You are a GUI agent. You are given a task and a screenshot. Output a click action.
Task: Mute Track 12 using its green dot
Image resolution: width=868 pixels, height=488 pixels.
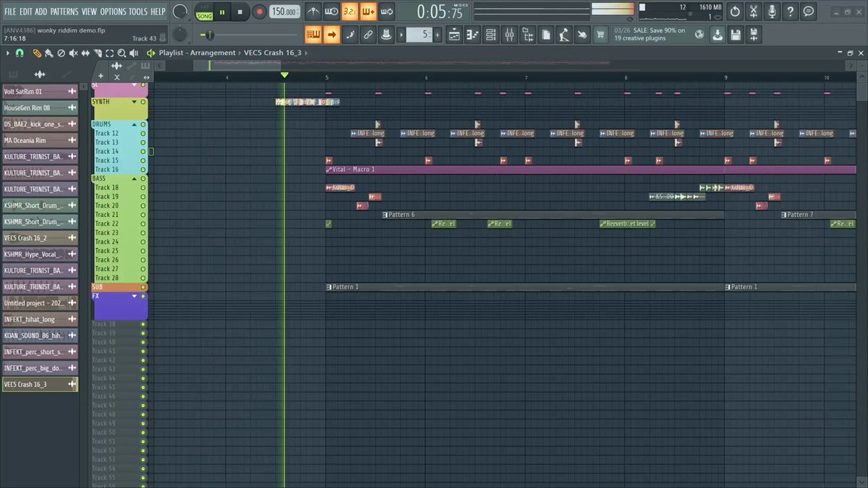[x=143, y=133]
